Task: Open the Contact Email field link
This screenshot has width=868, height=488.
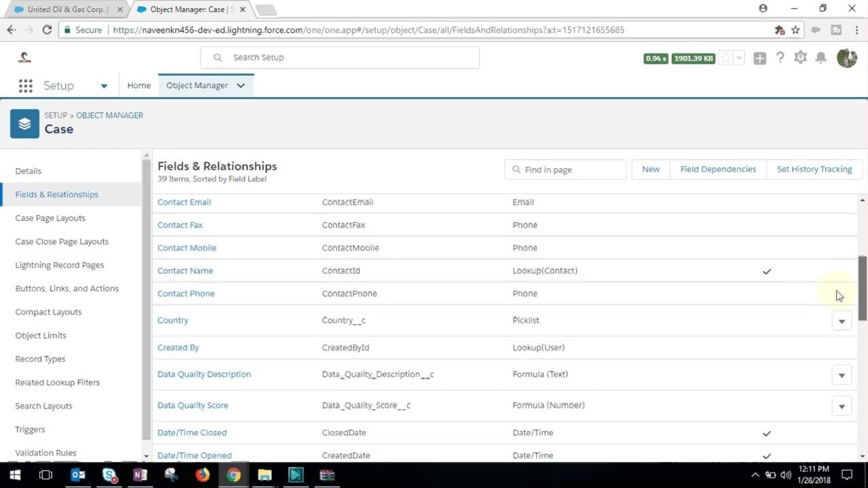Action: click(184, 202)
